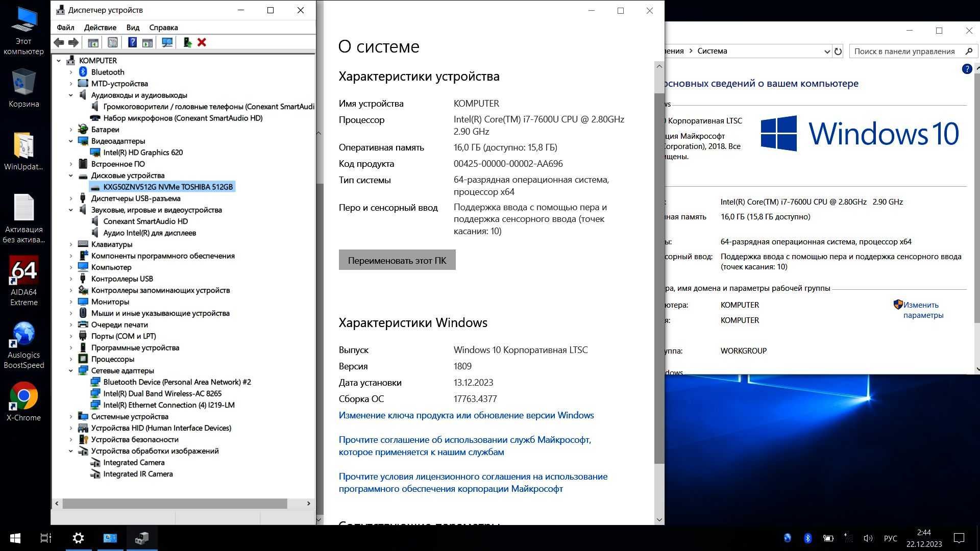Open the Действие menu
Screen dimensions: 980x551
click(x=100, y=28)
